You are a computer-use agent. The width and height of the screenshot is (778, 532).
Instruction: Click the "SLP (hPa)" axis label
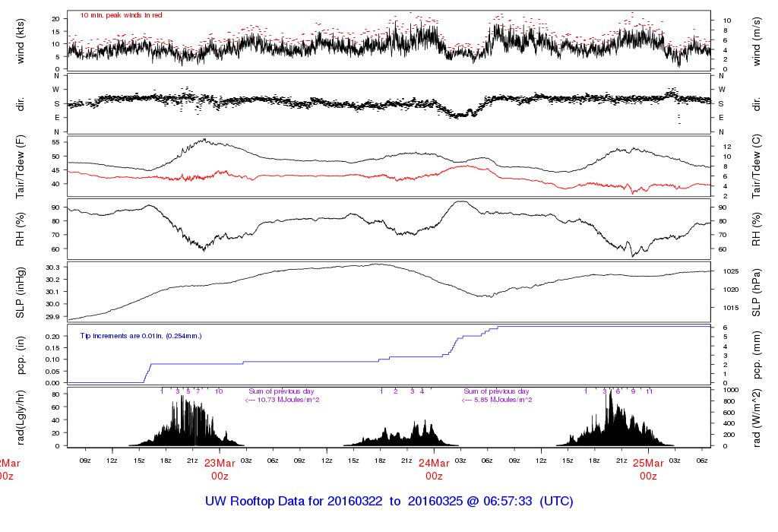pos(757,293)
